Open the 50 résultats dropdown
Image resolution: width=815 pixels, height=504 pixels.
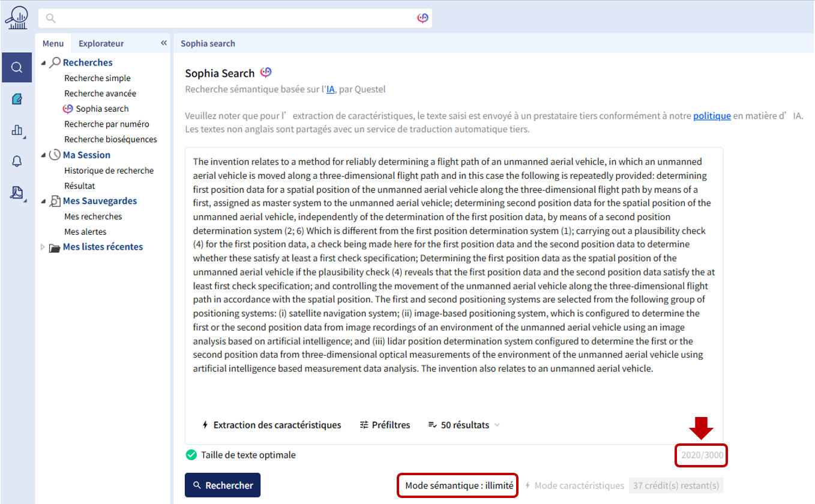pyautogui.click(x=463, y=425)
